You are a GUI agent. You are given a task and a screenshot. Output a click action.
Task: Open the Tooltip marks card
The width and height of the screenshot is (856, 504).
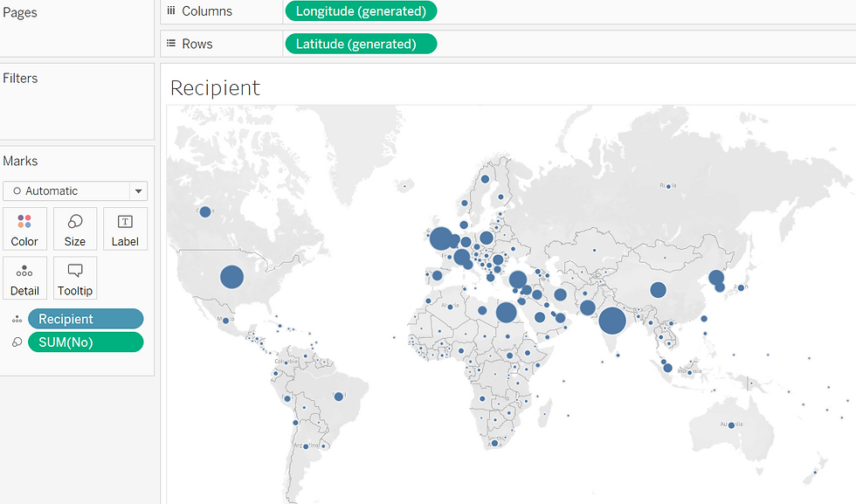click(75, 278)
